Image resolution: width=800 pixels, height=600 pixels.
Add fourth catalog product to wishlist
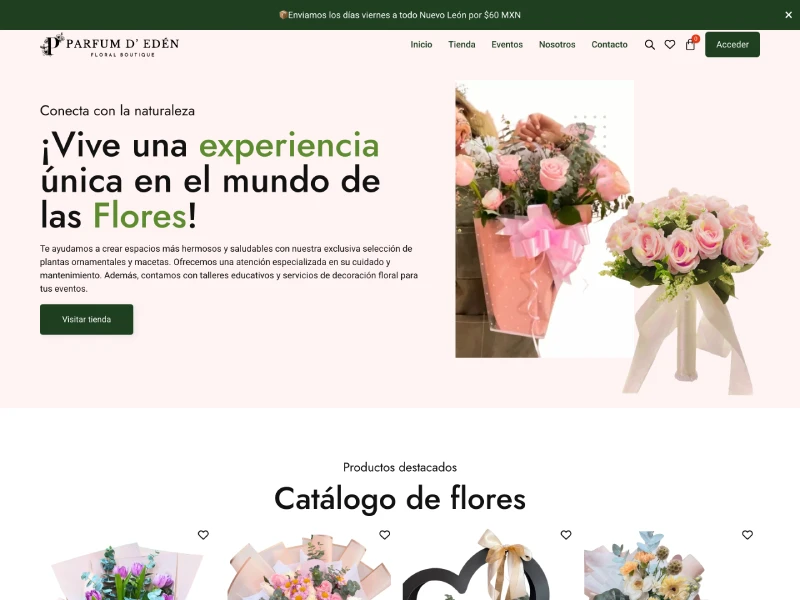click(747, 535)
